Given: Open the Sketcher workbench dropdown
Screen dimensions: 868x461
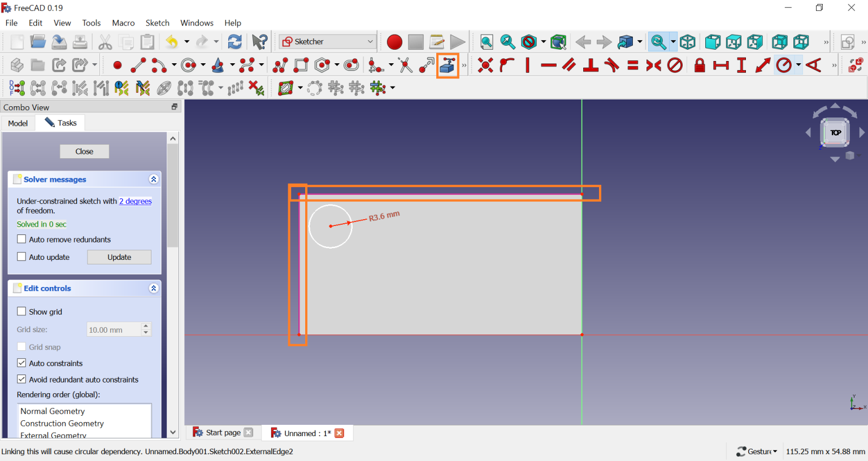Looking at the screenshot, I should pyautogui.click(x=328, y=42).
